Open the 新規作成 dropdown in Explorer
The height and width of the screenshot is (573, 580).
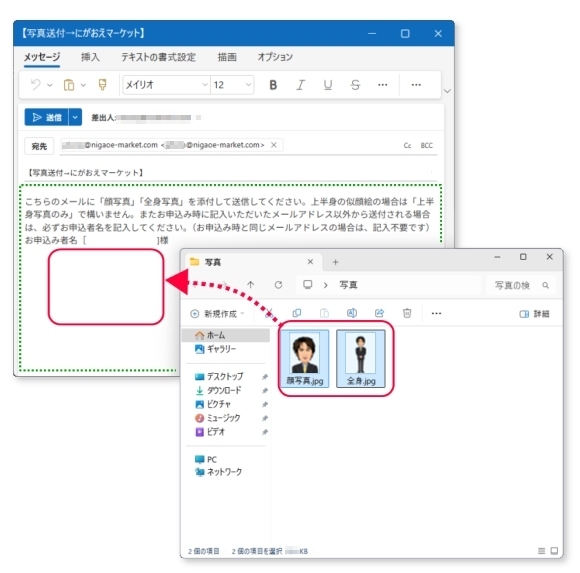[218, 314]
